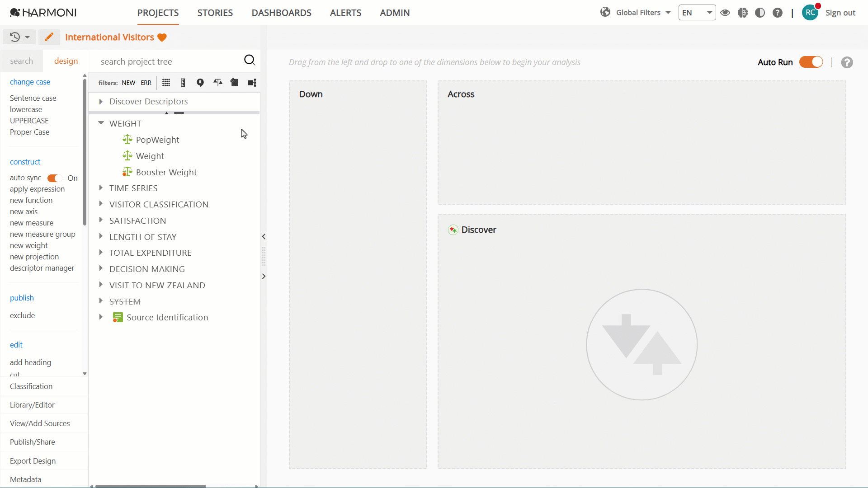Expand the VISITOR CLASSIFICATION group
868x488 pixels.
(101, 204)
